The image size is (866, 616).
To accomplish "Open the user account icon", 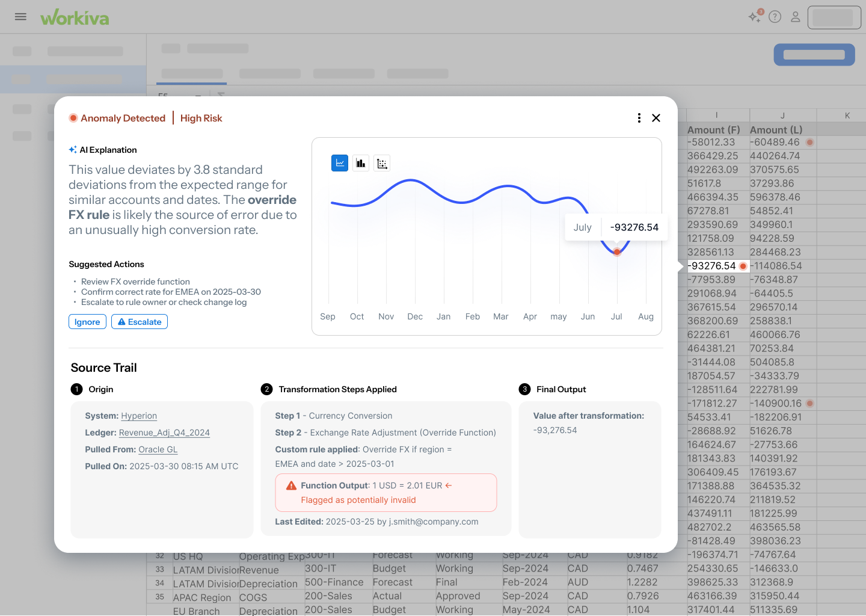I will tap(795, 17).
